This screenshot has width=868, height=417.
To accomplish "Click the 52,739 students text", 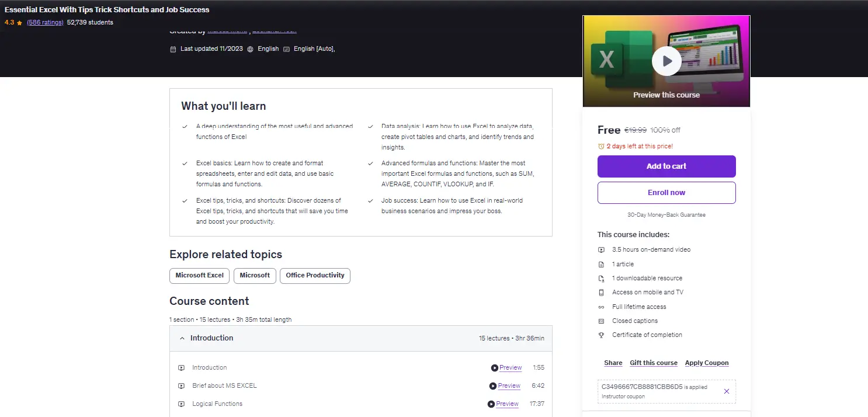I will [x=91, y=23].
